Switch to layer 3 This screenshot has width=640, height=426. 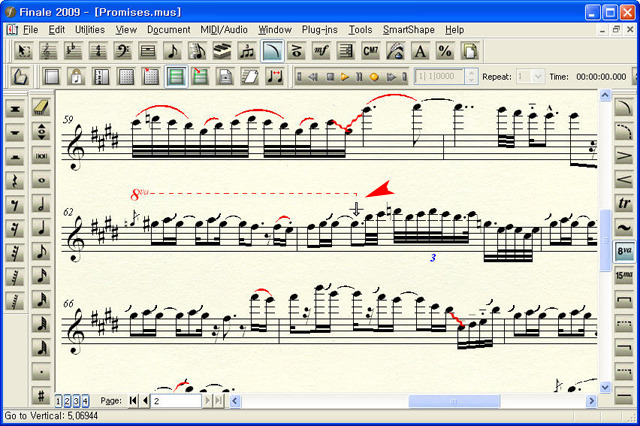pyautogui.click(x=76, y=402)
